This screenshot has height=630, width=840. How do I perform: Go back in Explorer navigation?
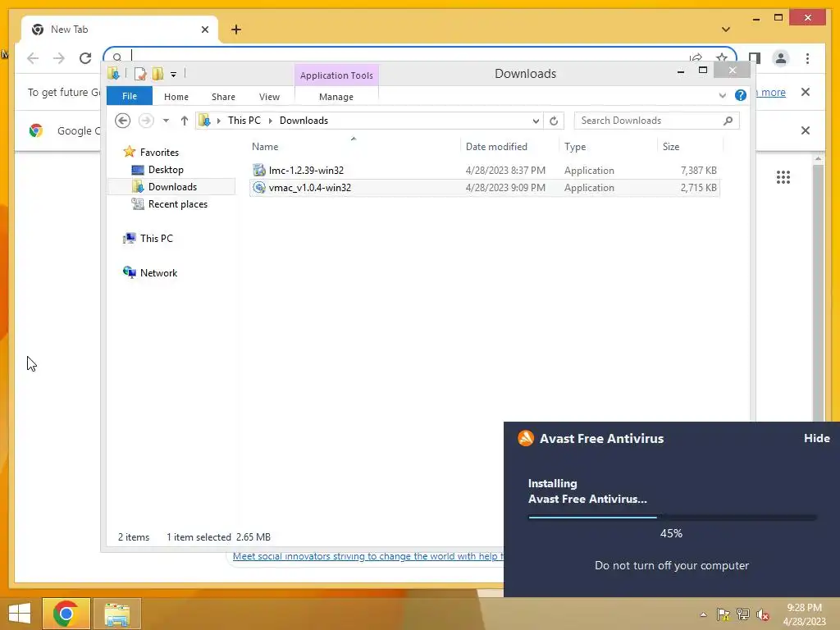(123, 121)
